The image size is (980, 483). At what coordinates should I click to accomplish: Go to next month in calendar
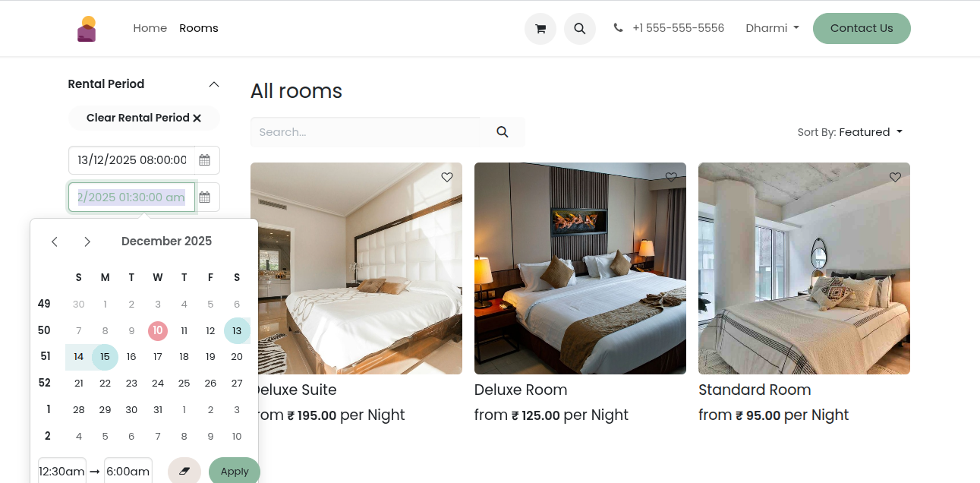point(87,241)
